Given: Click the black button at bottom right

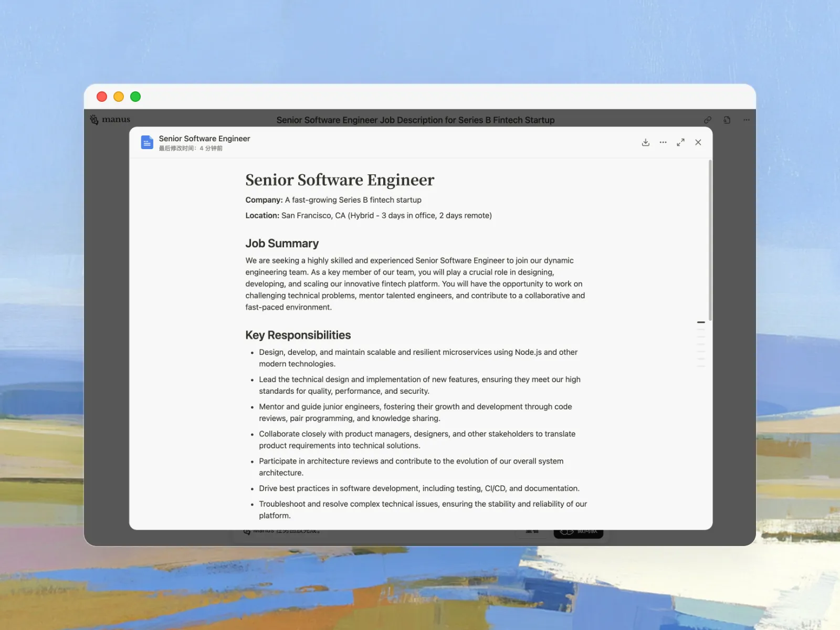Looking at the screenshot, I should 578,533.
